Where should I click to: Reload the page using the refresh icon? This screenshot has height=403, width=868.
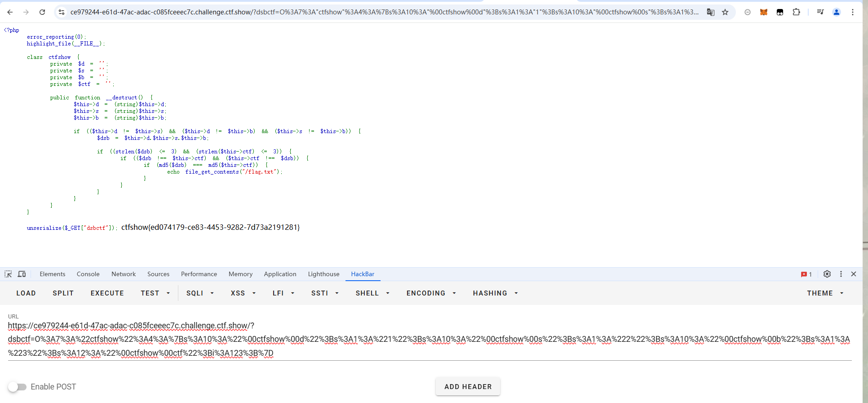[x=42, y=12]
